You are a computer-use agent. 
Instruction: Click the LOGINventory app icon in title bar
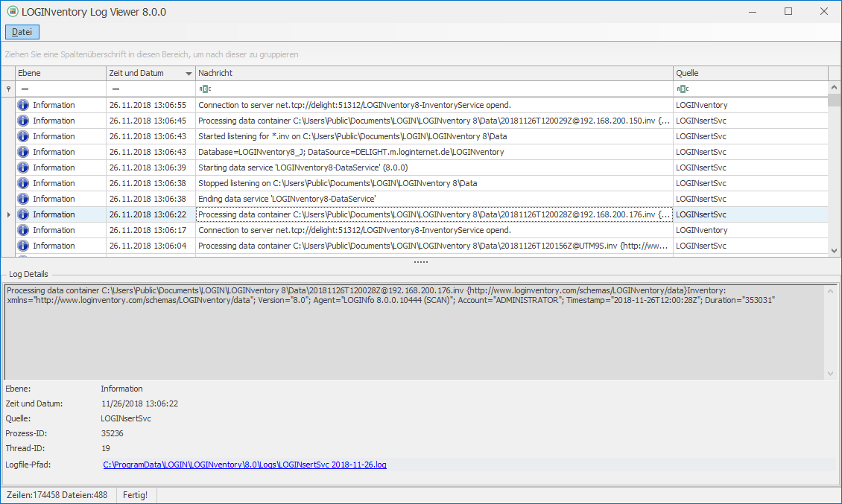(x=13, y=11)
